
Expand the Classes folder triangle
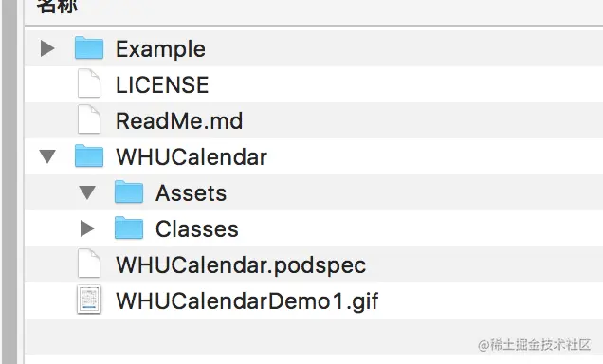87,228
